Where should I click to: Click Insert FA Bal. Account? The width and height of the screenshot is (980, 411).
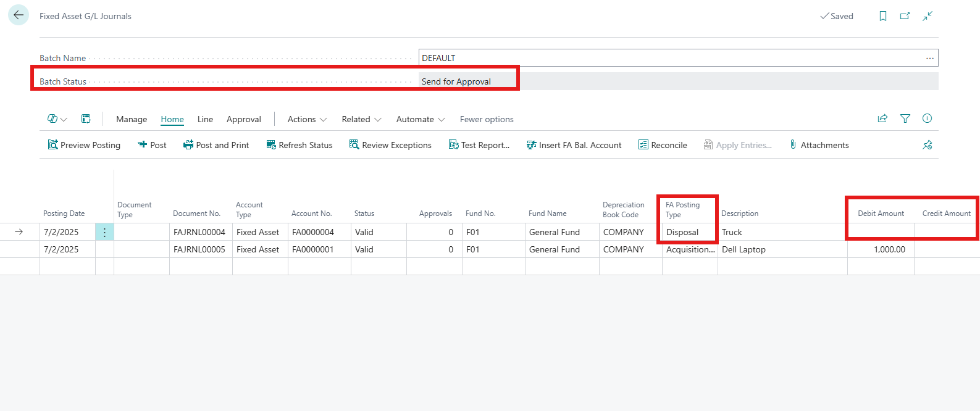point(574,145)
